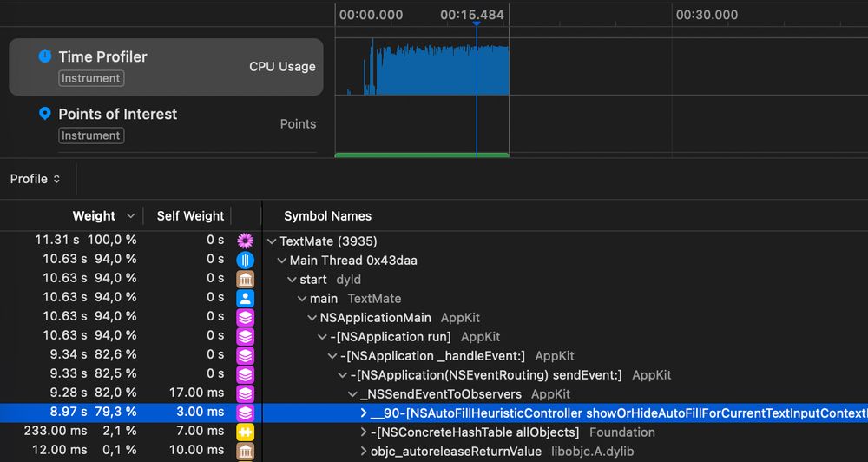Click the 17.00 ms self weight cell

(196, 393)
